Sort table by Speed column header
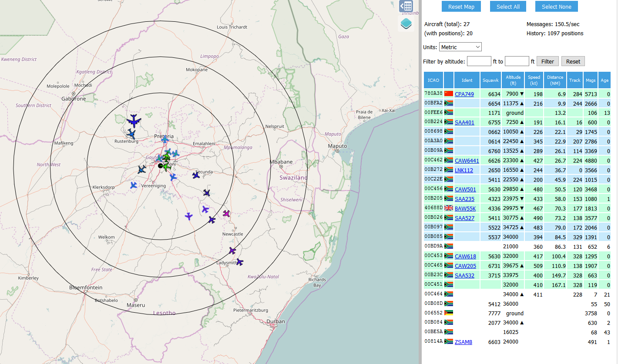Viewport: 618px width, 364px height. tap(534, 80)
